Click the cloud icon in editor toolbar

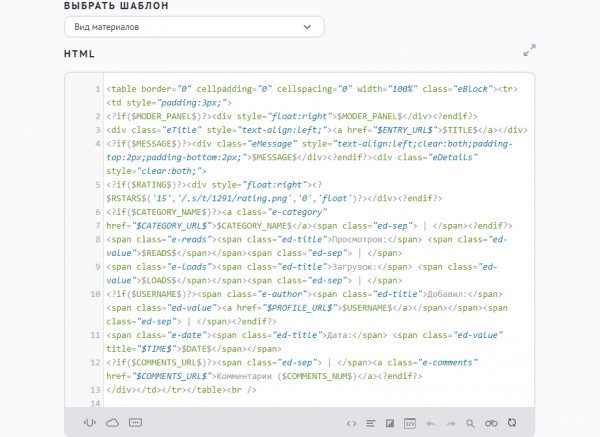coord(112,423)
